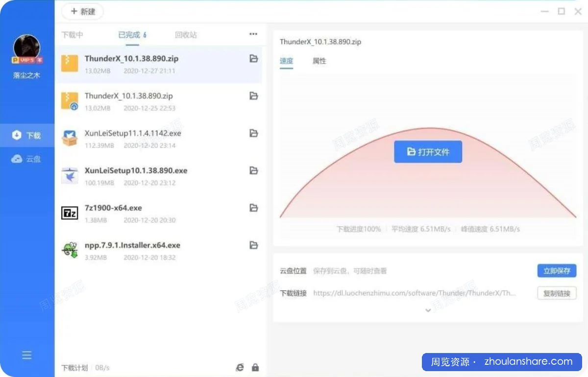Open the hamburger menu at sidebar bottom

coord(27,355)
